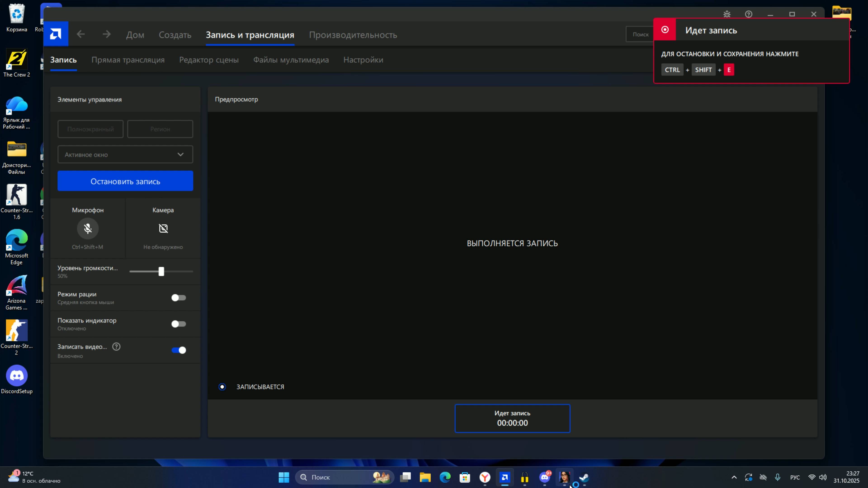The height and width of the screenshot is (488, 868).
Task: Open the help question mark icon
Action: (x=748, y=14)
